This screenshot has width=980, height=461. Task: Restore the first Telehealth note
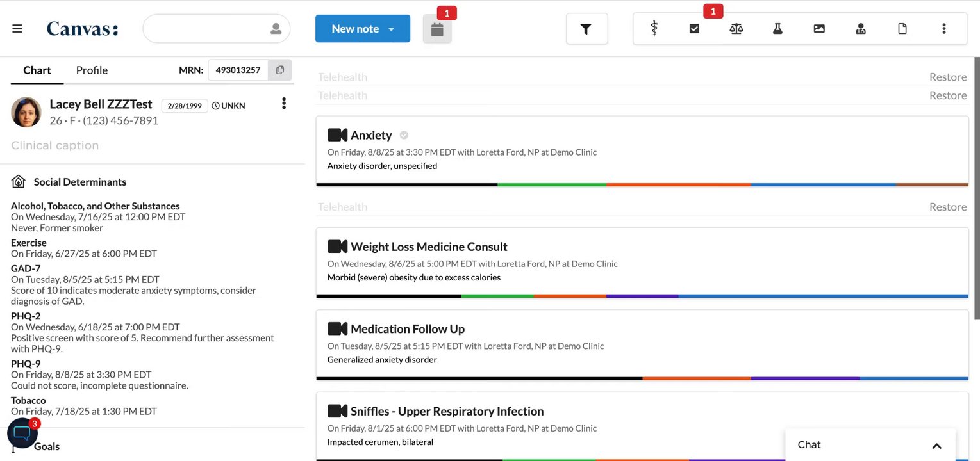(x=947, y=77)
